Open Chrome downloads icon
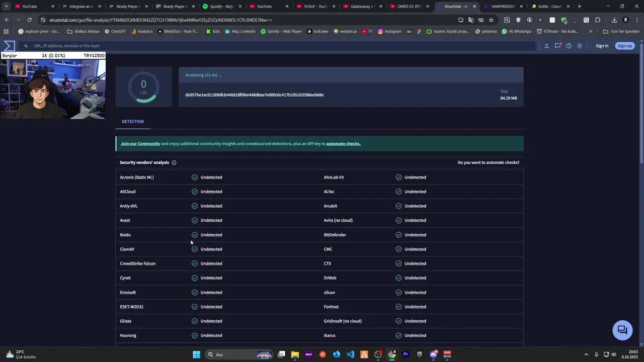644x362 pixels. 614,20
